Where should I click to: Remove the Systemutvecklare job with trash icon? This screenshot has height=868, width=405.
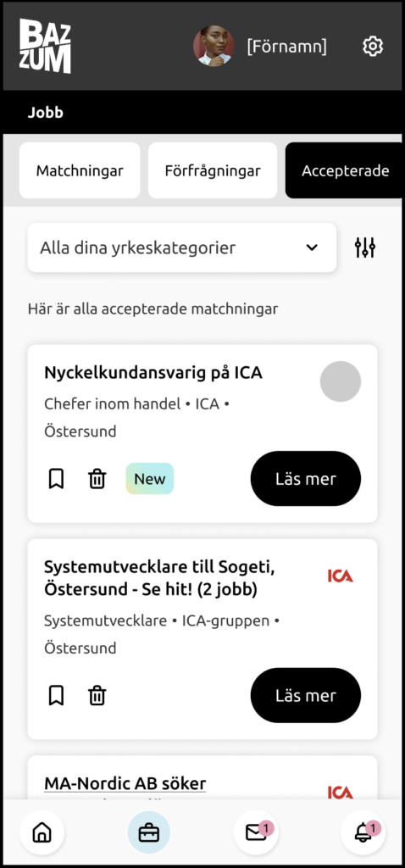[97, 695]
